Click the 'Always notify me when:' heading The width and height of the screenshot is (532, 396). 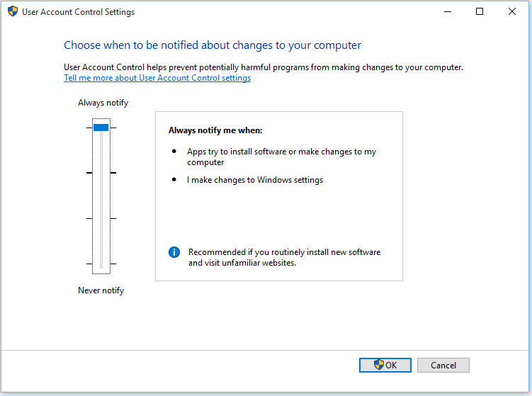[x=215, y=130]
